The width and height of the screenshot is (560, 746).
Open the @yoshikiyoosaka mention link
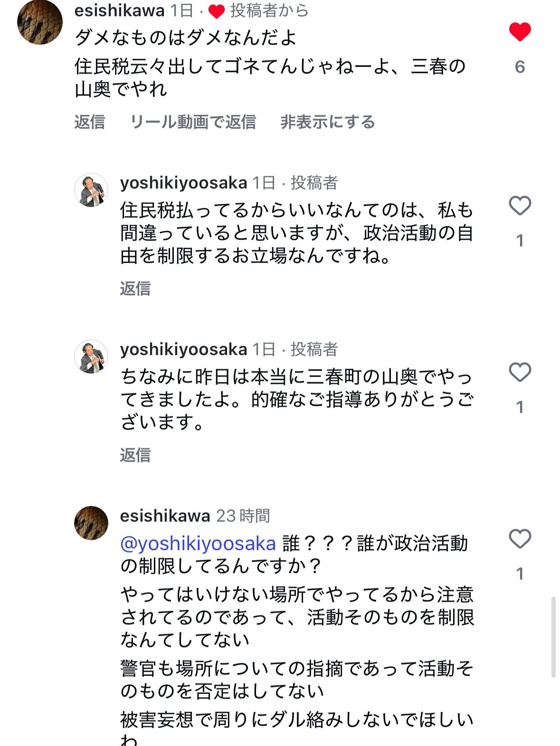click(198, 543)
